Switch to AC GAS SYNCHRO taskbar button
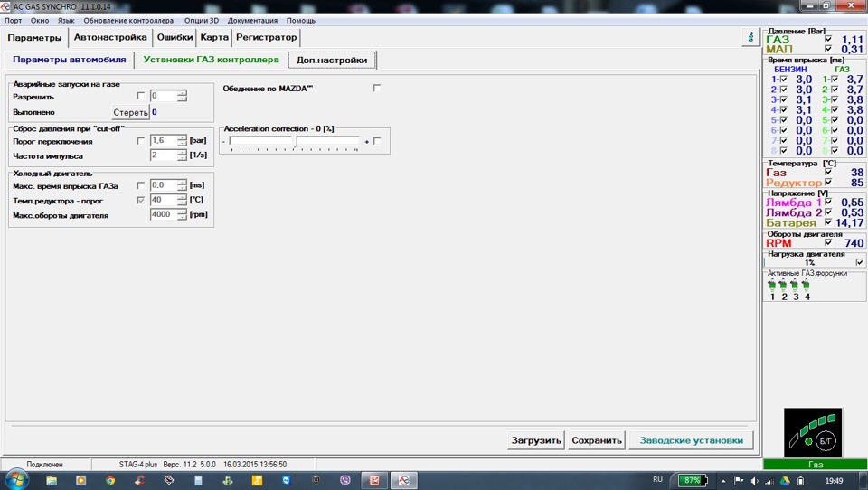 (x=403, y=480)
